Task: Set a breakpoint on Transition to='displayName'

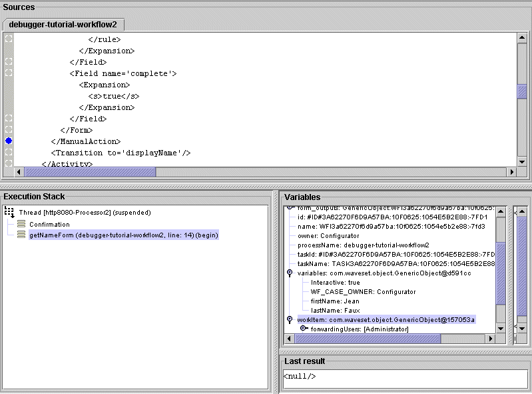Action: tap(9, 153)
